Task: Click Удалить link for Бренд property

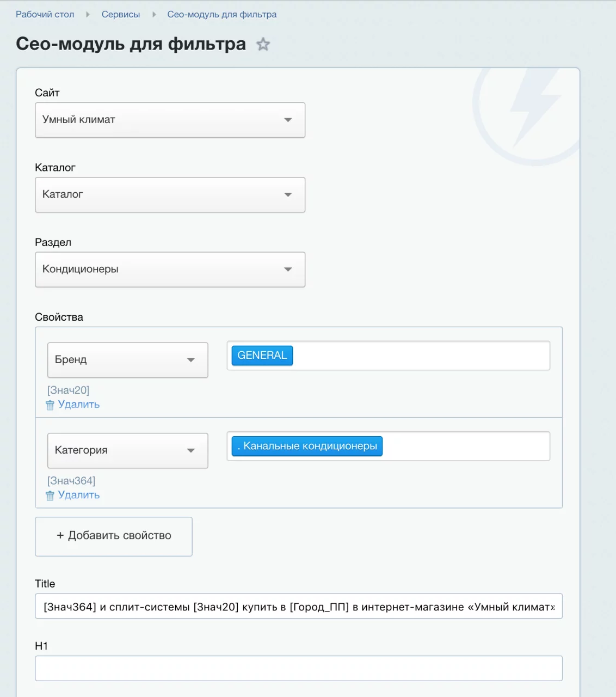Action: click(x=78, y=405)
